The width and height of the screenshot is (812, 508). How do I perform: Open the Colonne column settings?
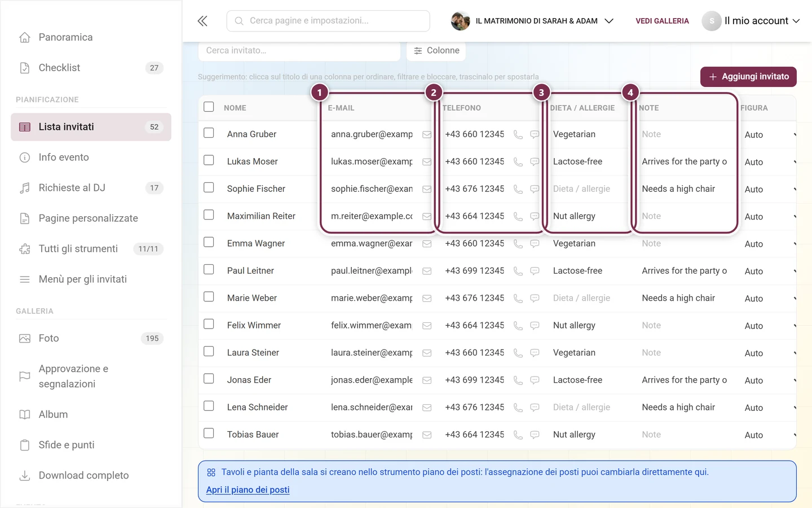coord(436,51)
